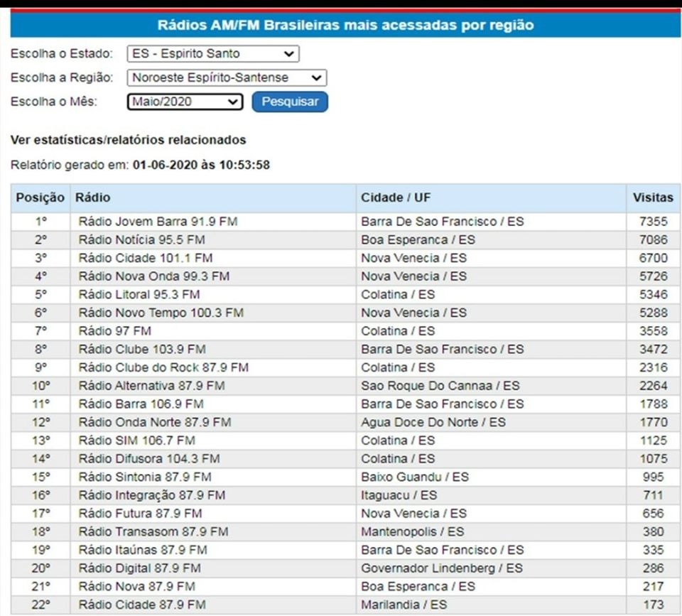This screenshot has width=682, height=616.
Task: Select Rádio Transasom 87.9 FM
Action: (x=153, y=532)
